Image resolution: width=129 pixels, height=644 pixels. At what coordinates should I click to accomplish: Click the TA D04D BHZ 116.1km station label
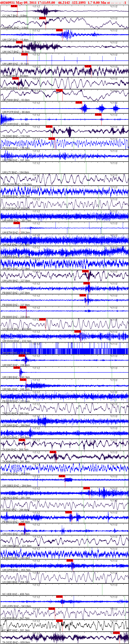(16, 136)
